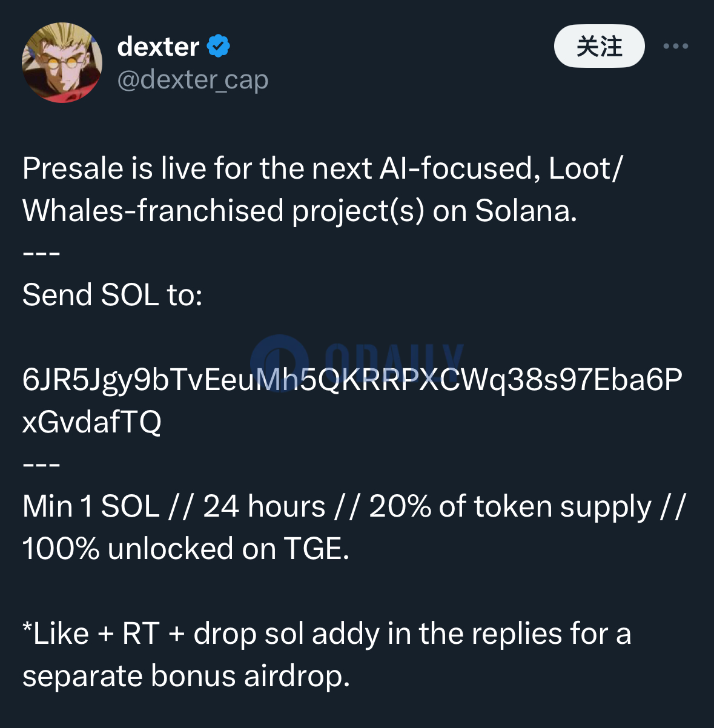Image resolution: width=714 pixels, height=728 pixels.
Task: Open the three-dot more options menu
Action: pos(676,46)
